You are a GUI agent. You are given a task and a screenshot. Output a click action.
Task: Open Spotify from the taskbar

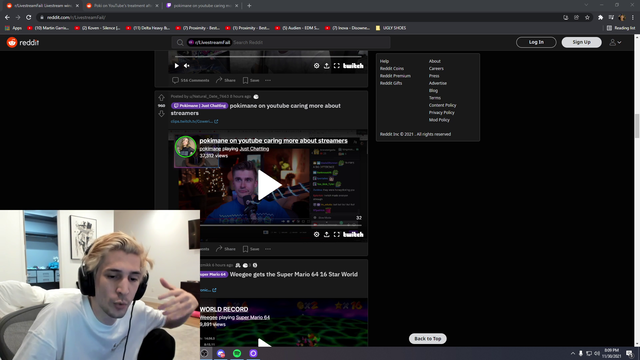pos(237,353)
